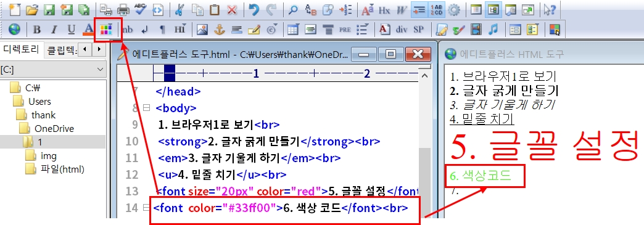Insert an image tag

[202, 29]
